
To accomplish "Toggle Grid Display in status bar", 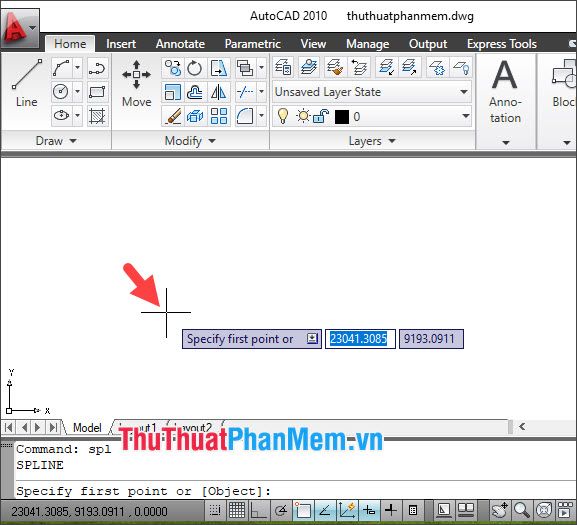I will coord(237,510).
